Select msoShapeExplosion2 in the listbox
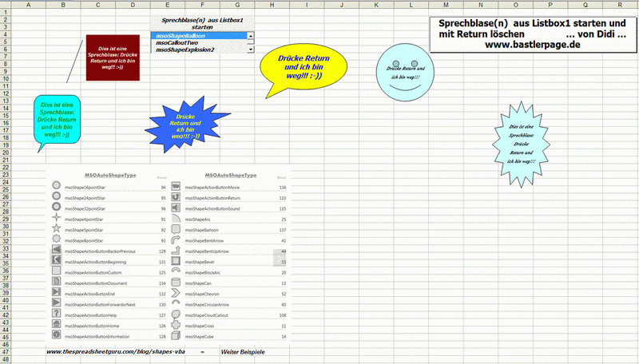 click(199, 49)
